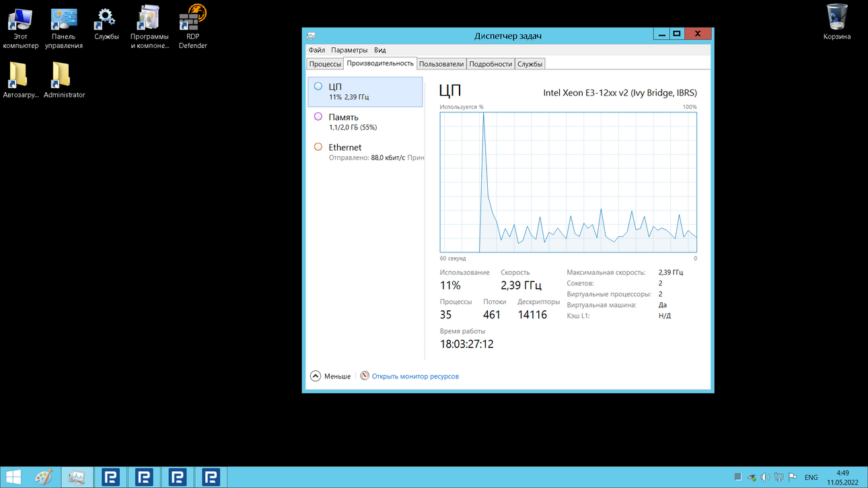Click the Intel Xeon E3-12xx processor name
The width and height of the screenshot is (868, 488).
620,93
